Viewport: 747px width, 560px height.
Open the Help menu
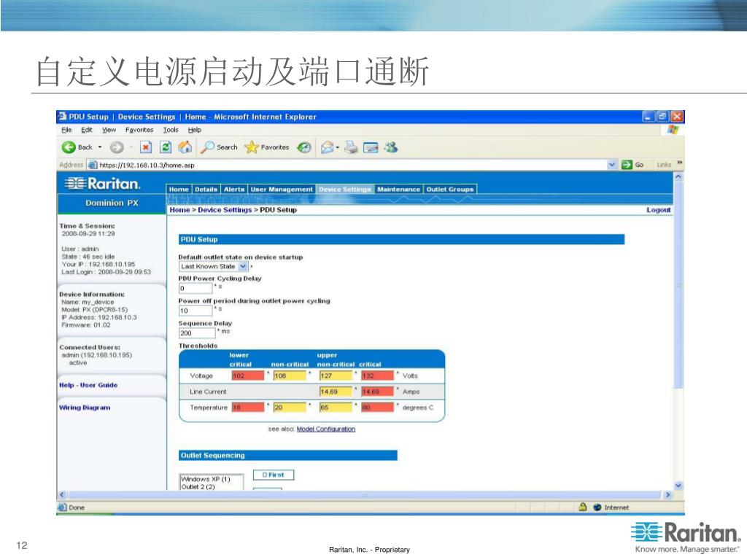click(x=194, y=130)
